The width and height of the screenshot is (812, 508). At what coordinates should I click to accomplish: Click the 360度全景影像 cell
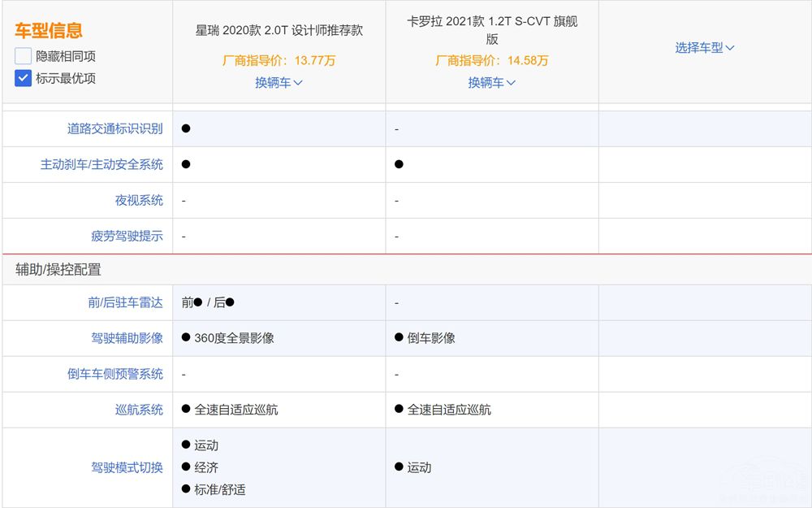coord(233,338)
